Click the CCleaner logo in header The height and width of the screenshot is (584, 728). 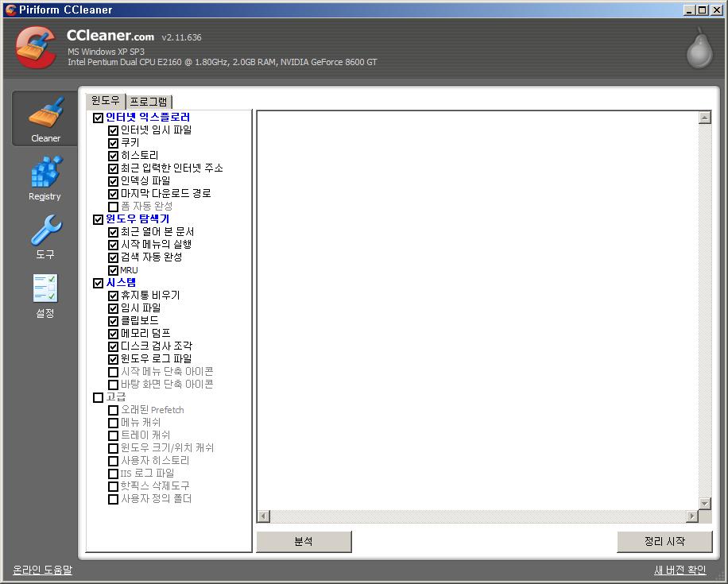[36, 48]
